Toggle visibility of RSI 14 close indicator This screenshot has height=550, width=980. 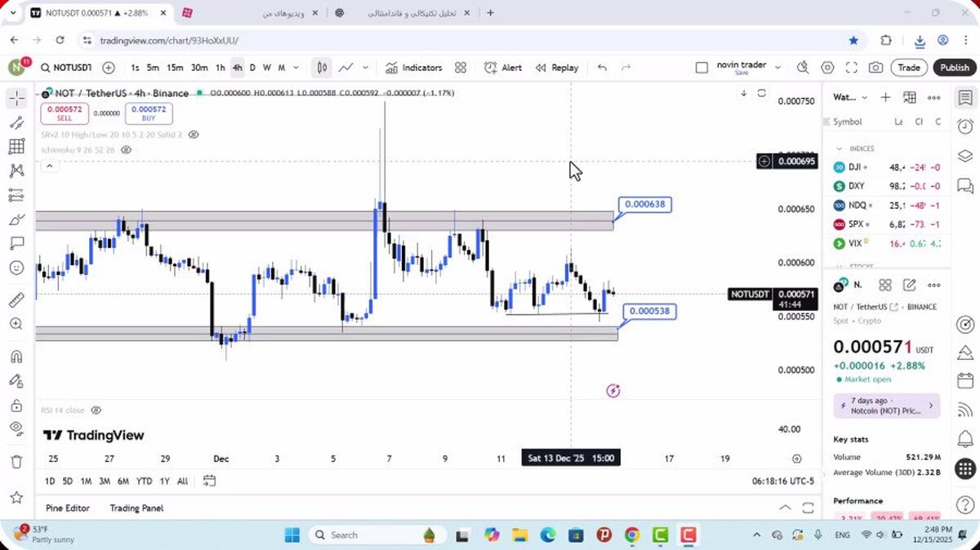tap(96, 410)
